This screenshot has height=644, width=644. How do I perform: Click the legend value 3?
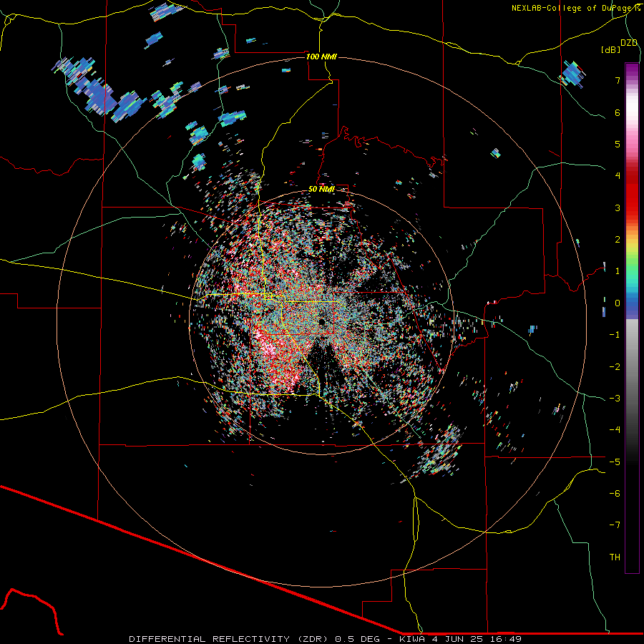618,208
